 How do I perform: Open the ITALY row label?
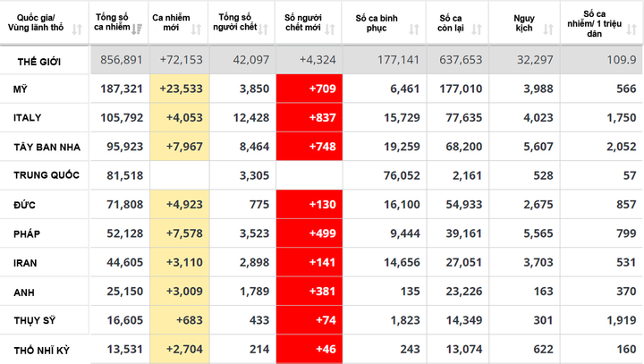pyautogui.click(x=28, y=118)
